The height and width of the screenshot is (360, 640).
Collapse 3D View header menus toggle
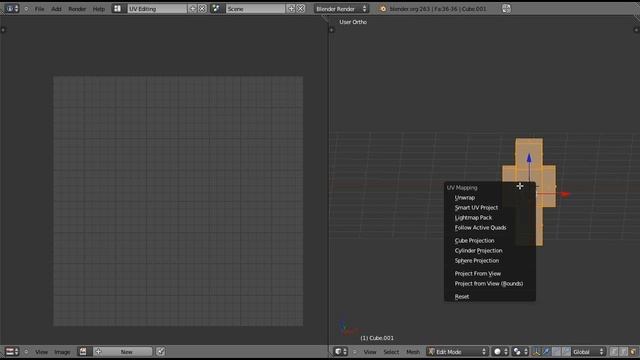[355, 351]
